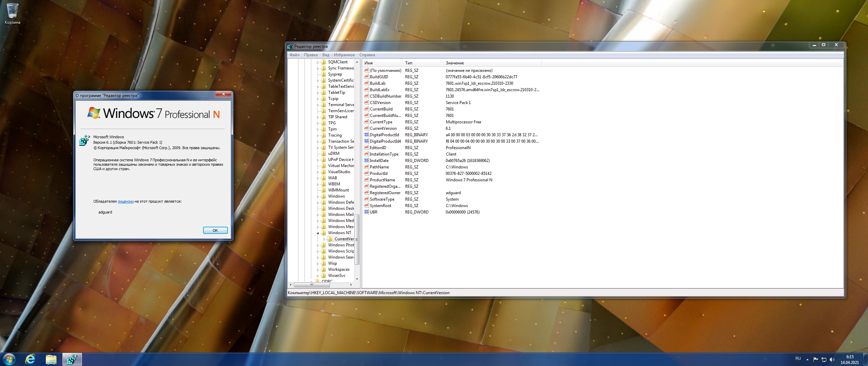Select the BuildLab string value icon

(366, 83)
